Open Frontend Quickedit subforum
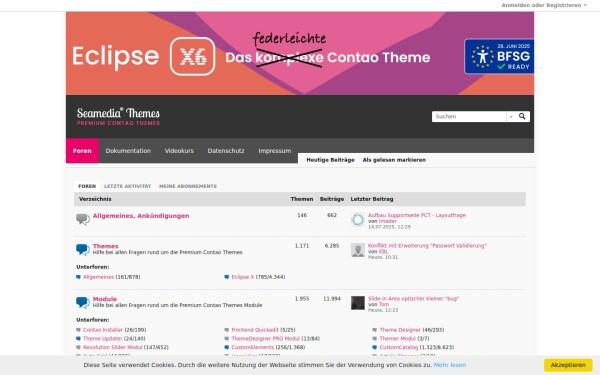This screenshot has width=600, height=375. tap(255, 330)
